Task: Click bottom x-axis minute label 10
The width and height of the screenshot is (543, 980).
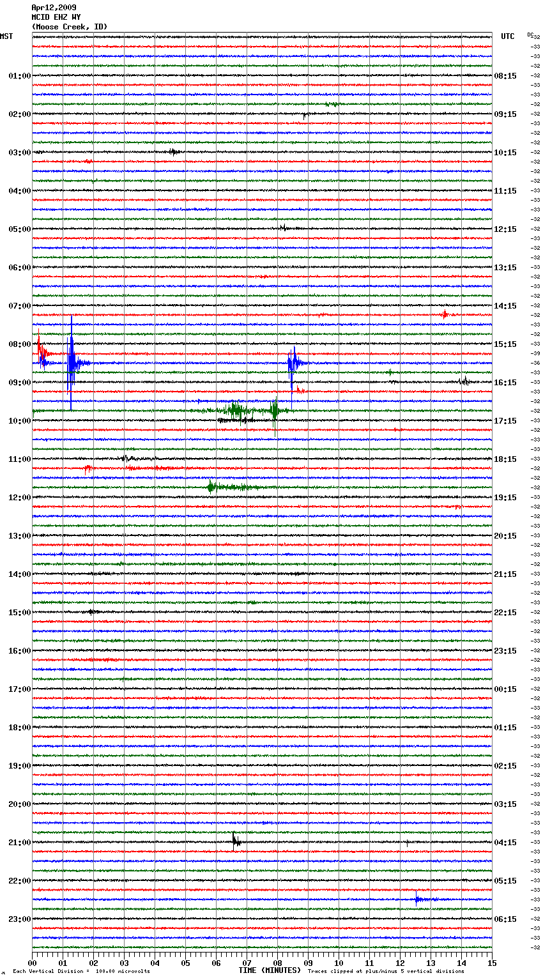Action: tap(339, 963)
